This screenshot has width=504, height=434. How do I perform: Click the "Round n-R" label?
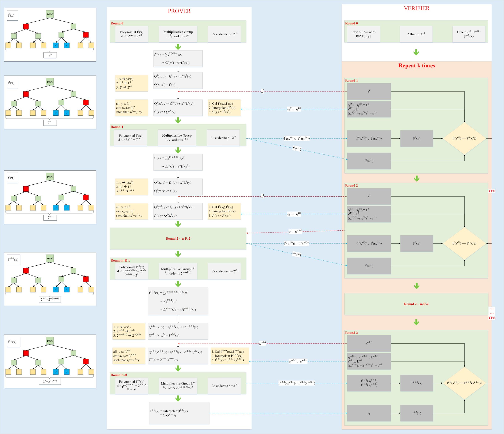[x=119, y=375]
